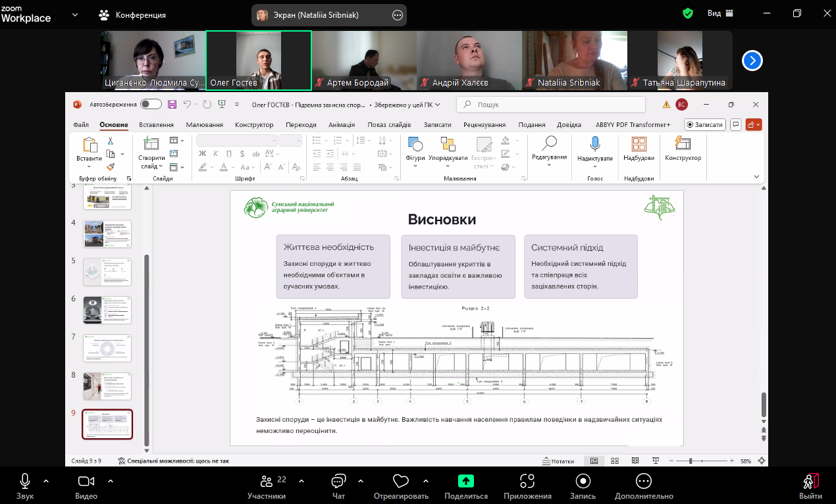Click the PowerPoint Dictate microphone icon

[x=594, y=144]
